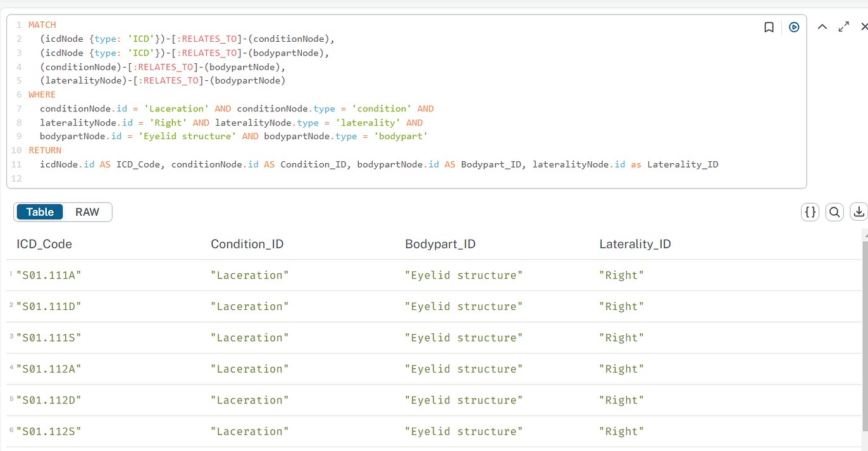
Task: Download the query results
Action: coord(859,213)
